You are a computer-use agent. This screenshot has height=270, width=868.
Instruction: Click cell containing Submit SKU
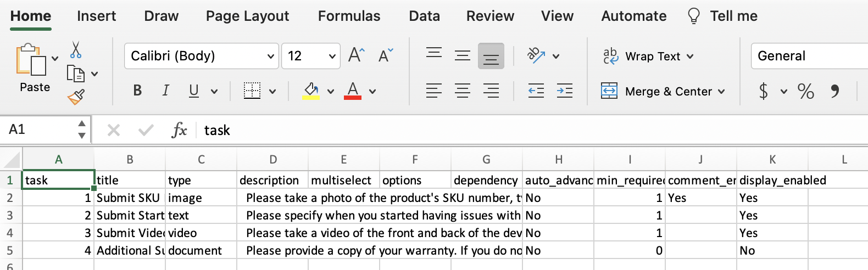[x=130, y=198]
